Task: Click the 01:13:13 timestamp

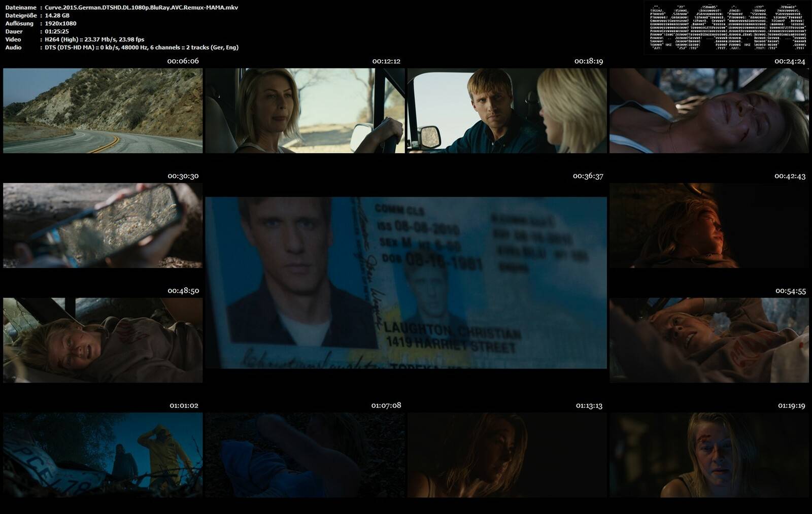Action: [589, 405]
